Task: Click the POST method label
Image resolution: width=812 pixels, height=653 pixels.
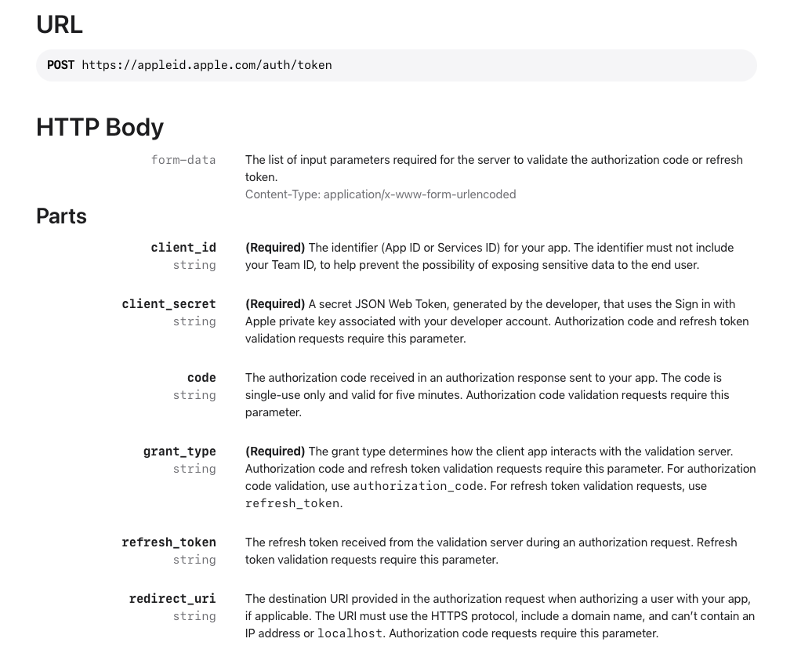Action: click(60, 65)
